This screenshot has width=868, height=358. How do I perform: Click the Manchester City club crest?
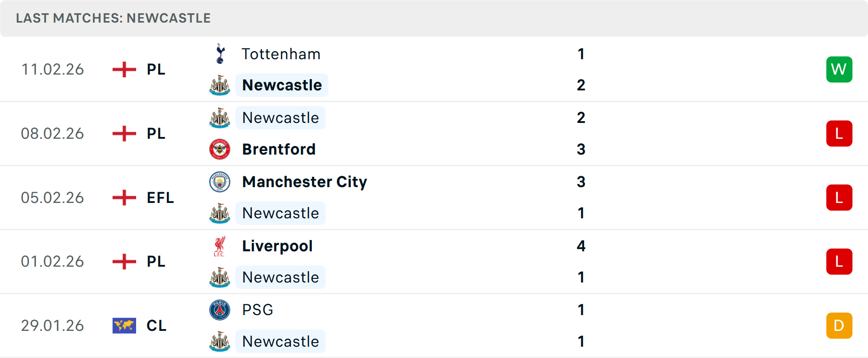click(220, 182)
